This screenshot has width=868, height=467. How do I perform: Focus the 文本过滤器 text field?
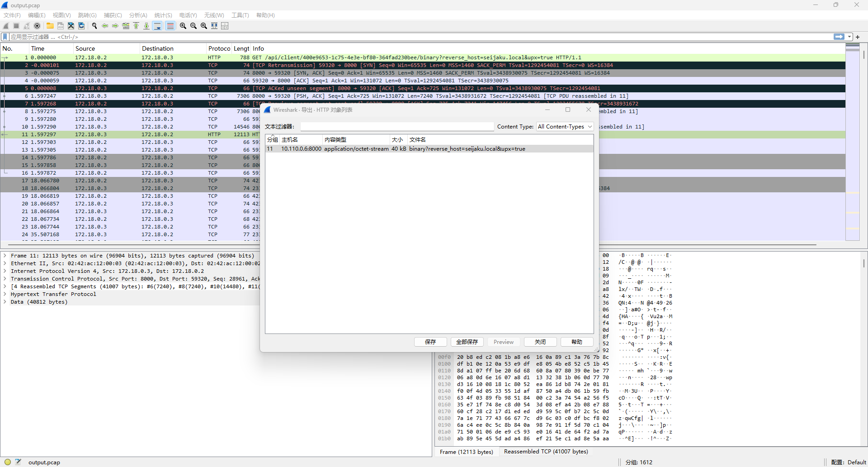397,127
